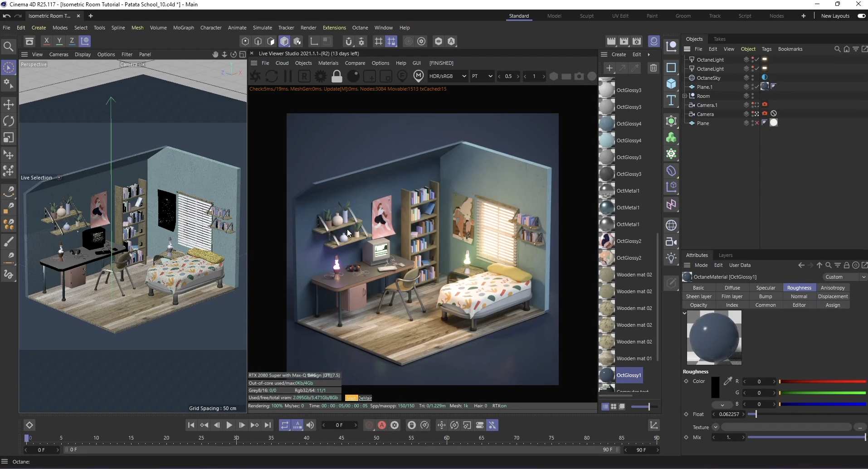Open the Octane menu in the menu bar

pyautogui.click(x=360, y=28)
